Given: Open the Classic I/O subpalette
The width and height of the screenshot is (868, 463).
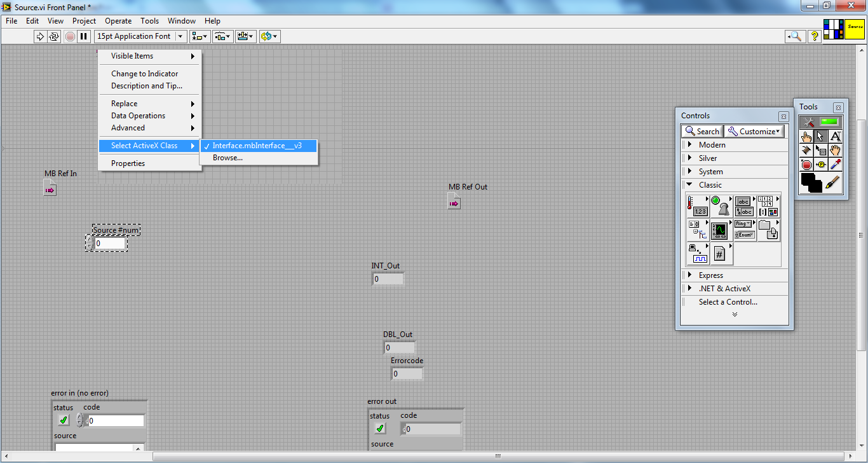Looking at the screenshot, I should (x=698, y=254).
